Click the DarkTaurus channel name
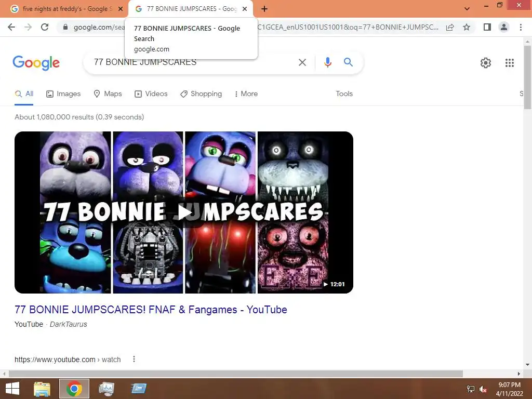Image resolution: width=532 pixels, height=399 pixels. [x=68, y=324]
